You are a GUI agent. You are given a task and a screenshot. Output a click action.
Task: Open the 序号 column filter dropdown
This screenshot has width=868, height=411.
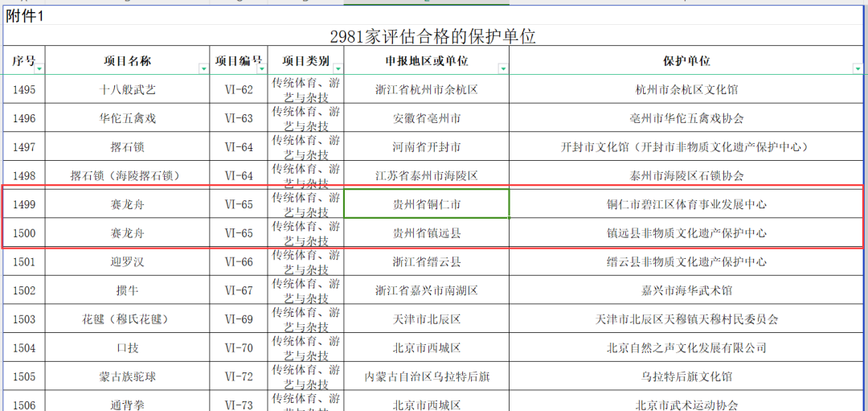click(x=39, y=69)
